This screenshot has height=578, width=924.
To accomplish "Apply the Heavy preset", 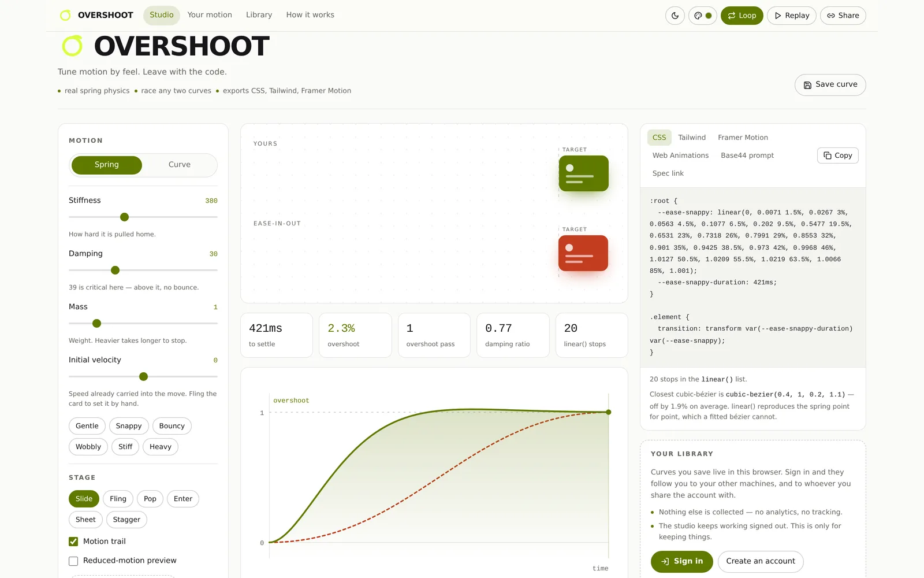I will coord(161,447).
